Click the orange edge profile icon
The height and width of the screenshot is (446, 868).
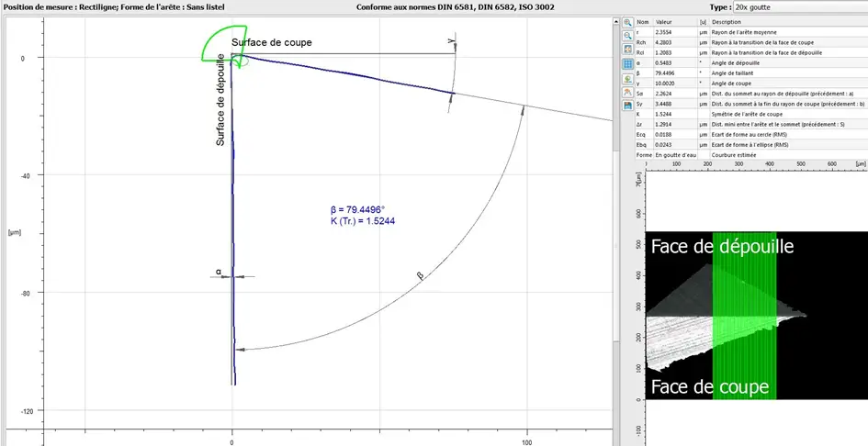pyautogui.click(x=628, y=94)
